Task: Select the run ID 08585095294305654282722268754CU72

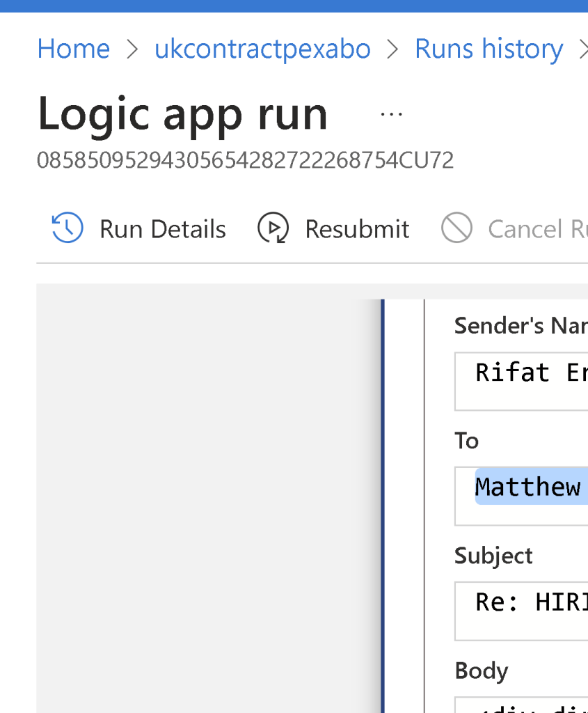Action: point(246,160)
